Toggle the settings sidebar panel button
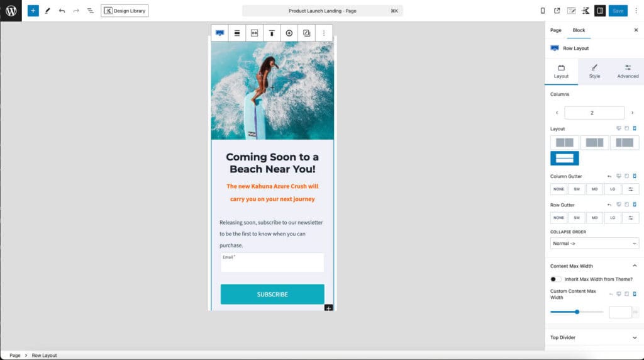The height and width of the screenshot is (360, 644). pyautogui.click(x=600, y=11)
